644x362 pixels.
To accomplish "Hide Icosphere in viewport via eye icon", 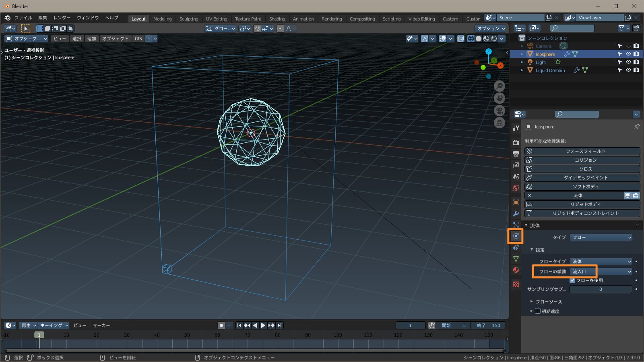I will tap(628, 54).
